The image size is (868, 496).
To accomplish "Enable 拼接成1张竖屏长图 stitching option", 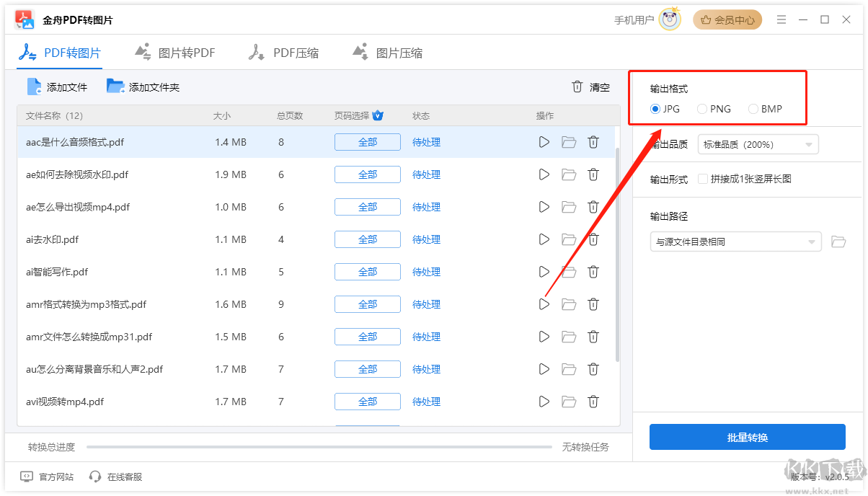I will pos(703,179).
